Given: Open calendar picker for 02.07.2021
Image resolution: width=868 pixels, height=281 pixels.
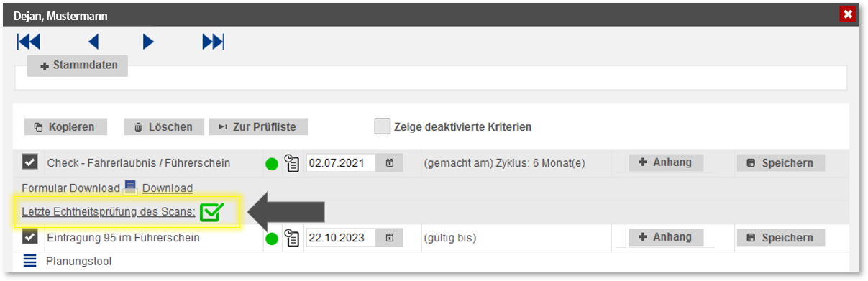Looking at the screenshot, I should tap(390, 163).
